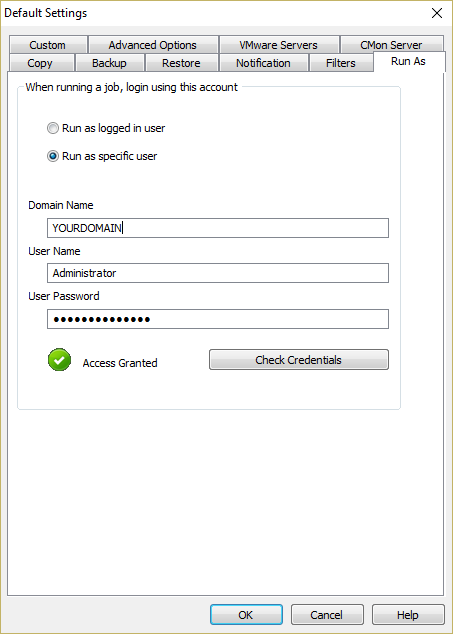Viewport: 453px width, 634px height.
Task: Select Run as specific user option
Action: coord(53,156)
